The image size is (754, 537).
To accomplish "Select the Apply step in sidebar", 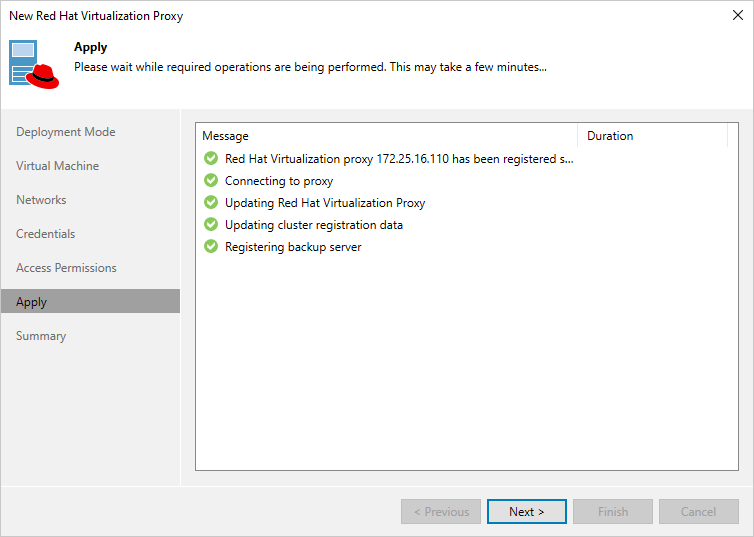I will point(32,302).
